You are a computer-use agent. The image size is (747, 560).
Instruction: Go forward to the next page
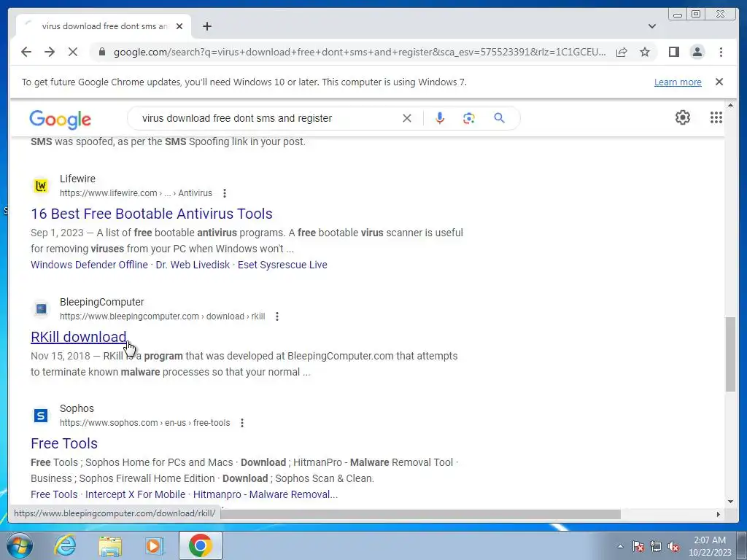click(50, 52)
